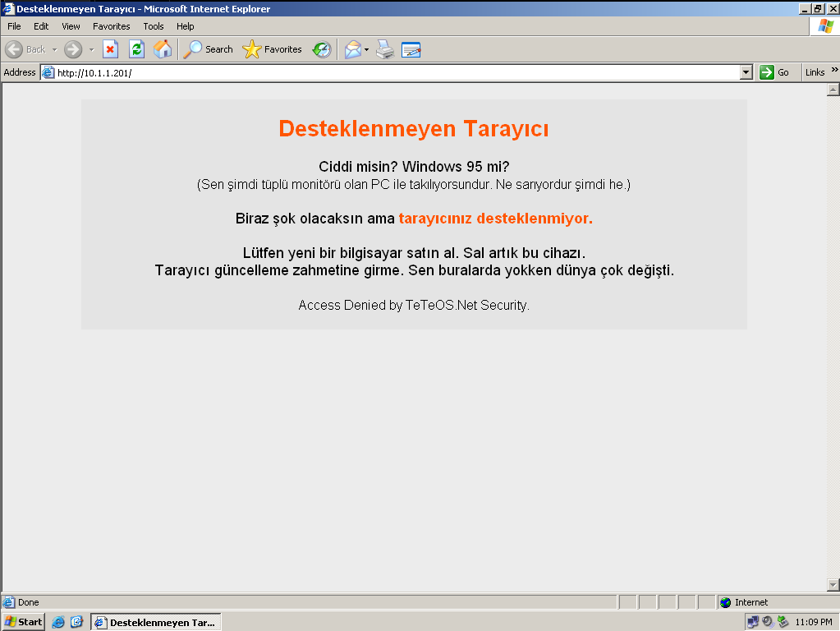Click the network computers tray icon

(753, 622)
